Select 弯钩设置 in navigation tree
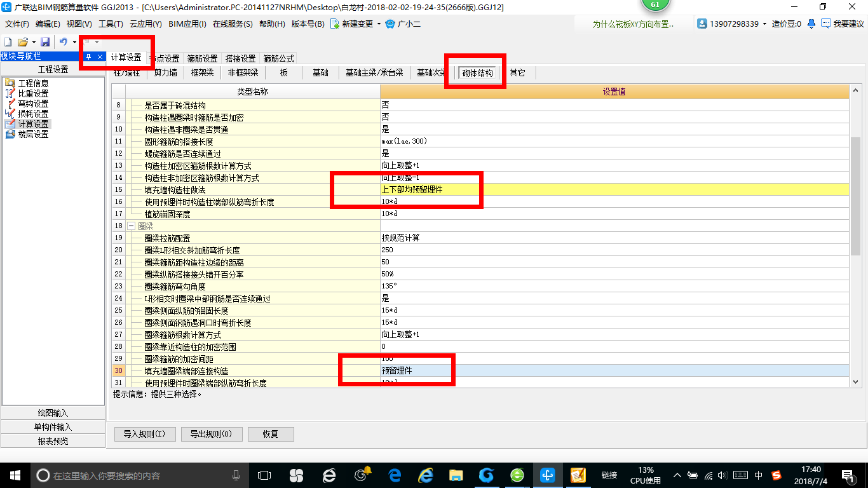Screen dimensions: 868x488 point(33,104)
